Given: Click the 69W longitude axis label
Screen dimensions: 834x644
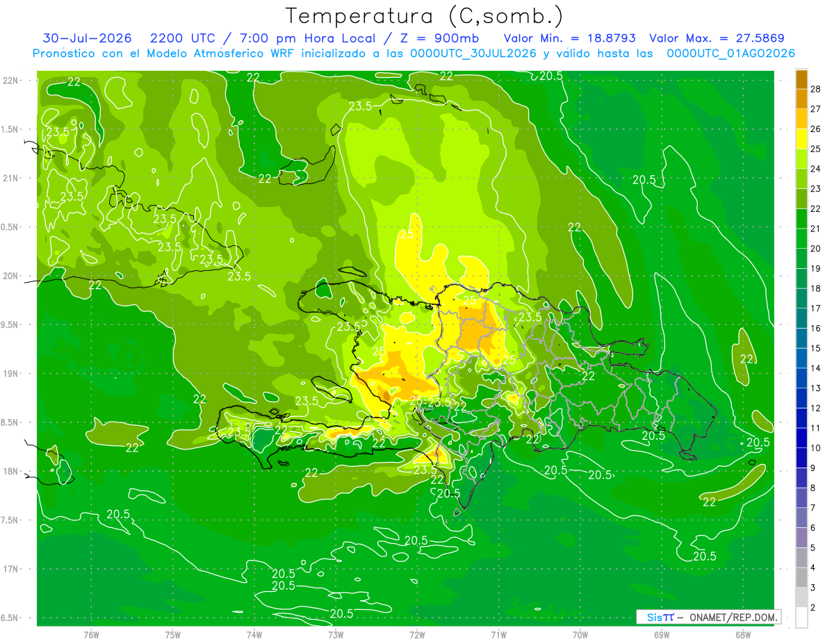Looking at the screenshot, I should (x=662, y=635).
